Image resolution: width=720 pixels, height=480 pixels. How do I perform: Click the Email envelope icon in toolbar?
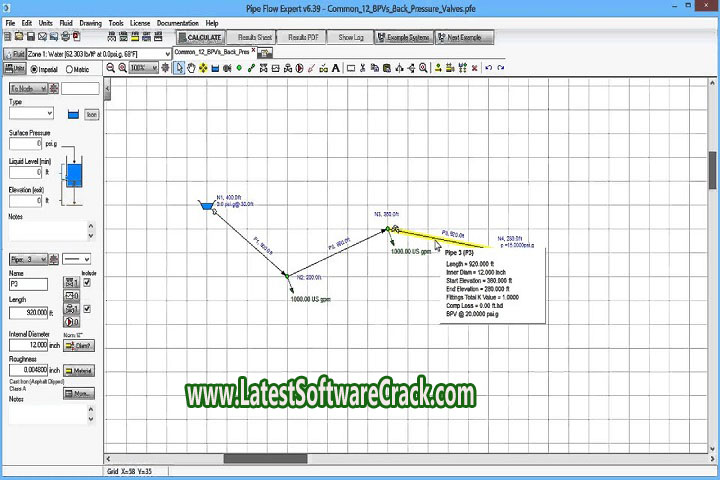(42, 36)
